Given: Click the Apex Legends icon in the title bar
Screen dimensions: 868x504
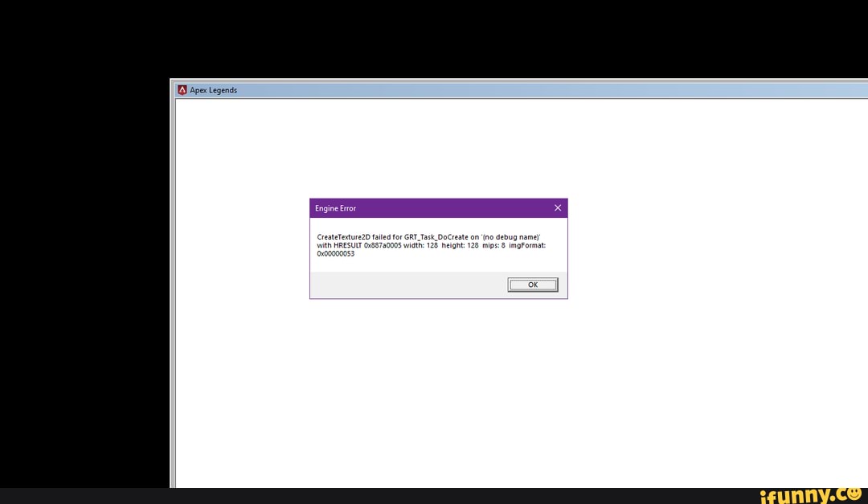Looking at the screenshot, I should coord(182,89).
